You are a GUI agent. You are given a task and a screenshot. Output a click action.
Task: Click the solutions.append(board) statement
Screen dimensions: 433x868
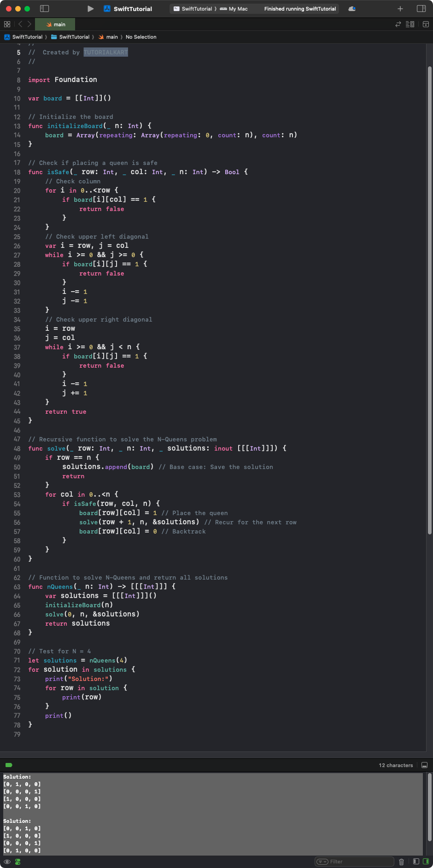[x=108, y=467]
